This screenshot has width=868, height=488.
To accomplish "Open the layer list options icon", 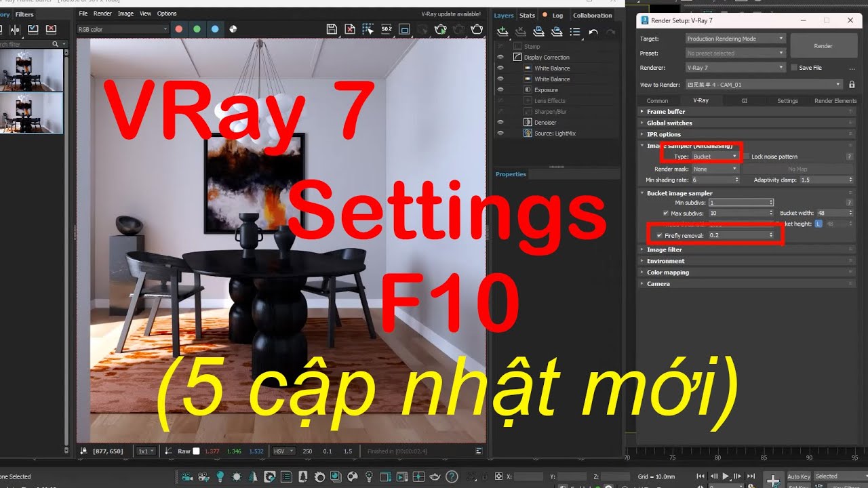I will pos(575,31).
